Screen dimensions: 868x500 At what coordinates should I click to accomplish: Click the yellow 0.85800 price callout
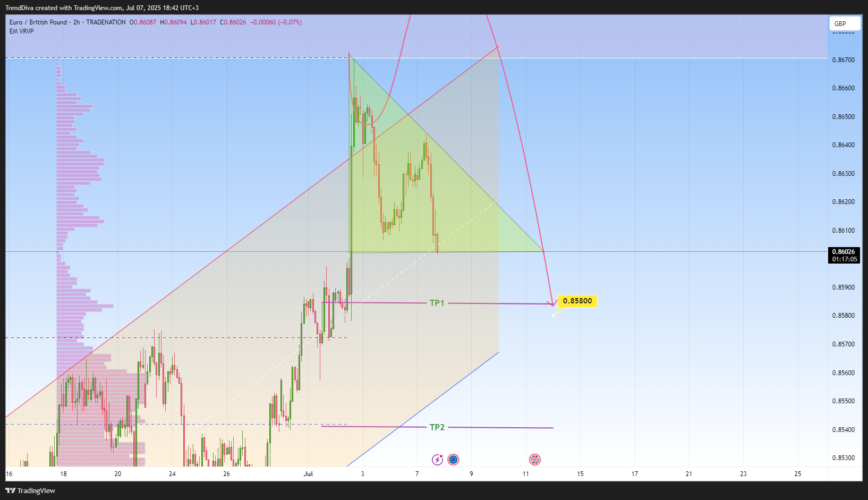click(577, 301)
